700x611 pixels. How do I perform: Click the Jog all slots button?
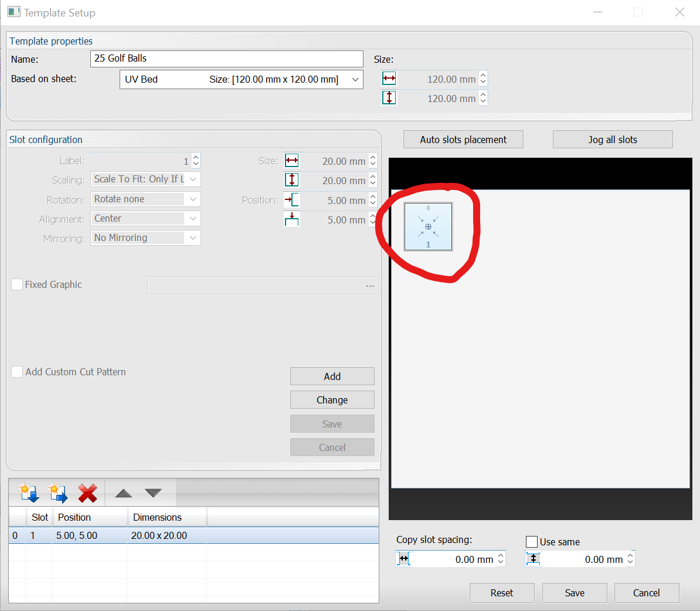coord(613,140)
